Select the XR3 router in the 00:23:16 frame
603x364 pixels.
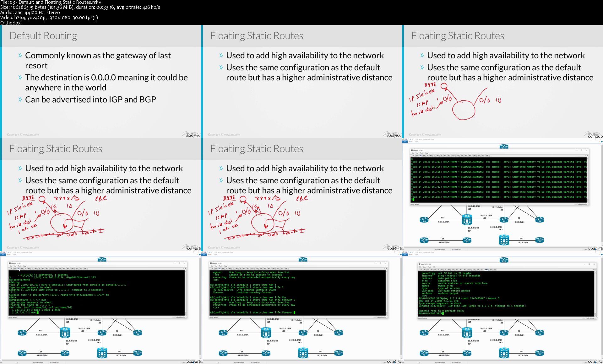tap(65, 332)
